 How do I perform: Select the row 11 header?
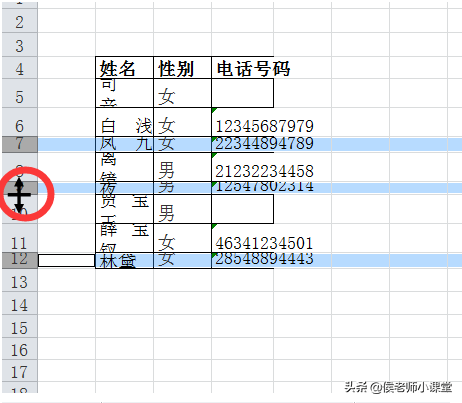pos(20,238)
